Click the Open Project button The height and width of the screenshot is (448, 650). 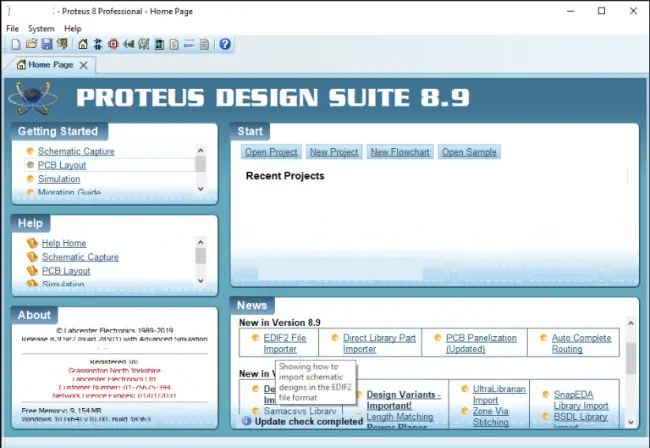271,152
